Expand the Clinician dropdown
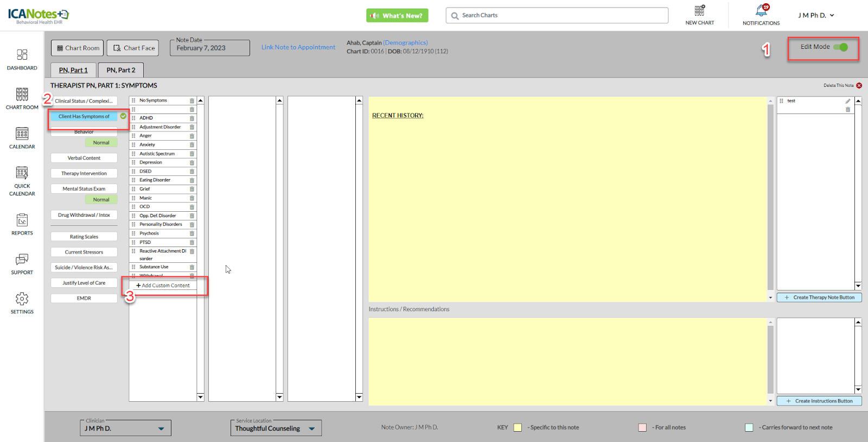Viewport: 868px width, 442px height. pyautogui.click(x=161, y=428)
